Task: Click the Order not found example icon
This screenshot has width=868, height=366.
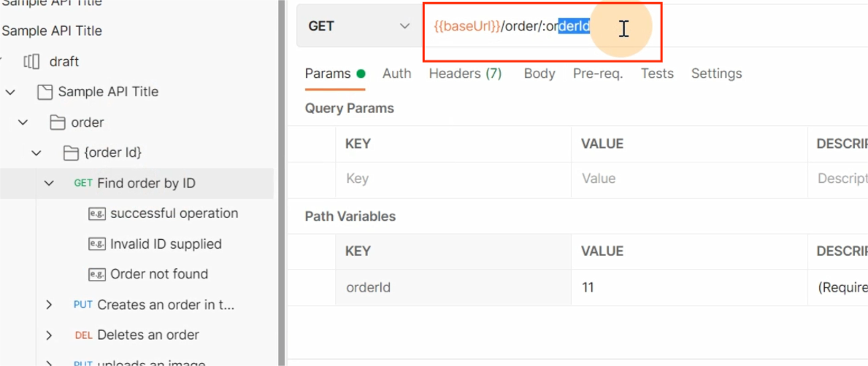Action: pyautogui.click(x=97, y=274)
